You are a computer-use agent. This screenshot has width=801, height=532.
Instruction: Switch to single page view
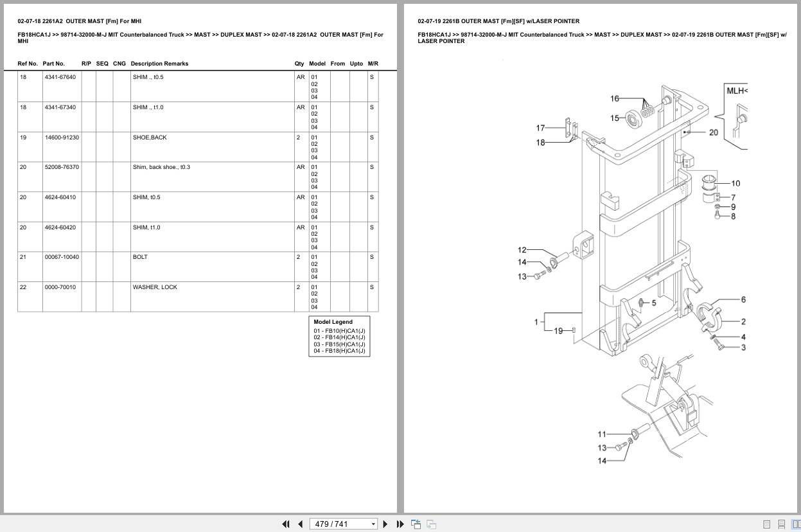click(767, 524)
